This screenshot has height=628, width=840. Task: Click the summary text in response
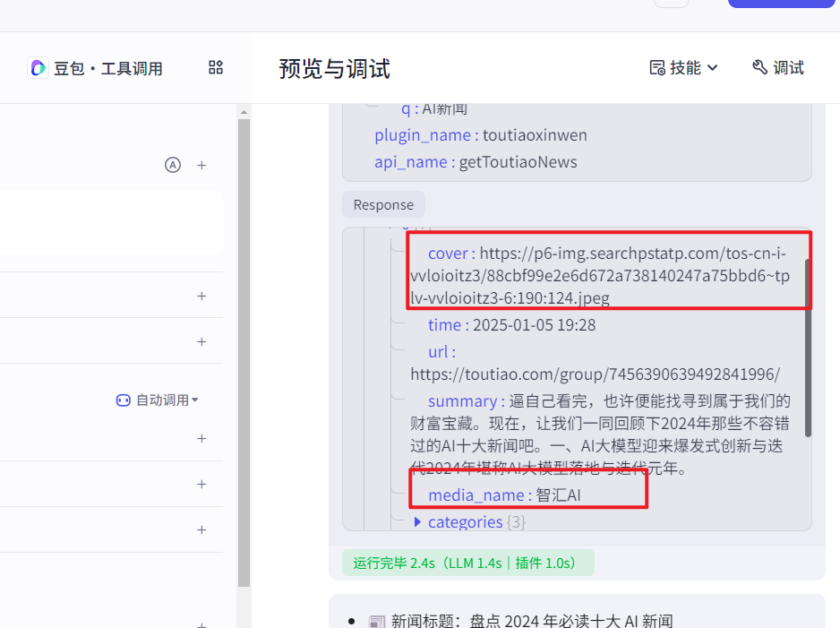(x=600, y=434)
